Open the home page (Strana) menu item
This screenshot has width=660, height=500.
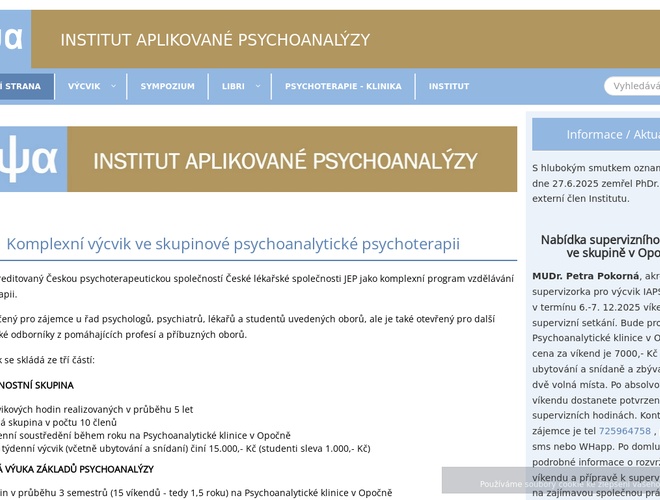pos(22,87)
